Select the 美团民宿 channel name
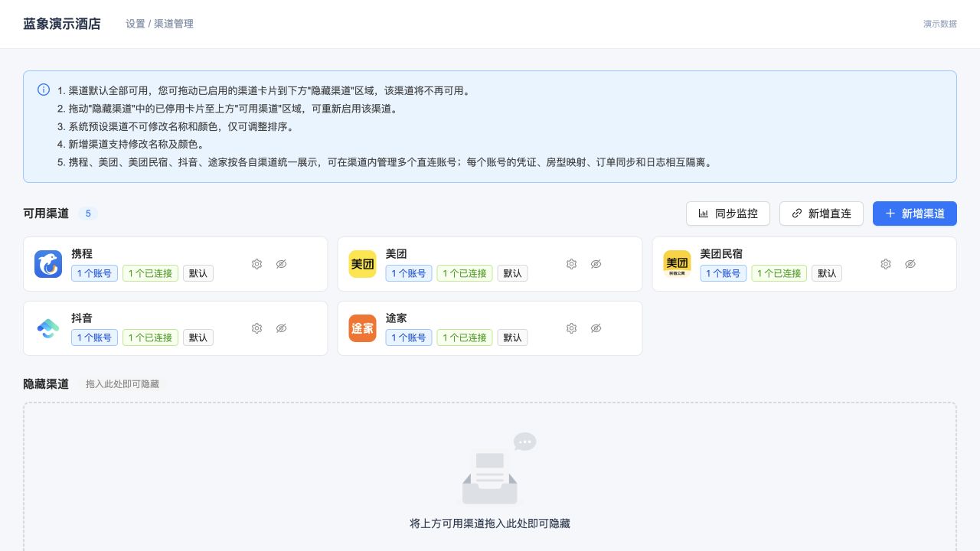The width and height of the screenshot is (980, 551). coord(721,253)
